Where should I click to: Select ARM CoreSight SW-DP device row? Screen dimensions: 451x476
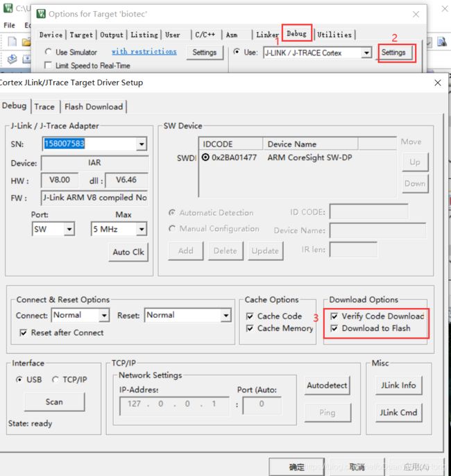click(309, 158)
